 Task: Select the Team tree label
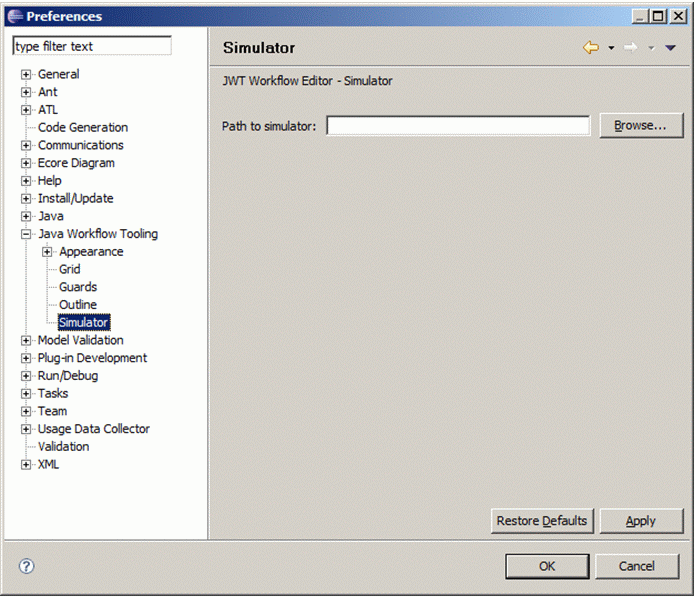tap(52, 411)
